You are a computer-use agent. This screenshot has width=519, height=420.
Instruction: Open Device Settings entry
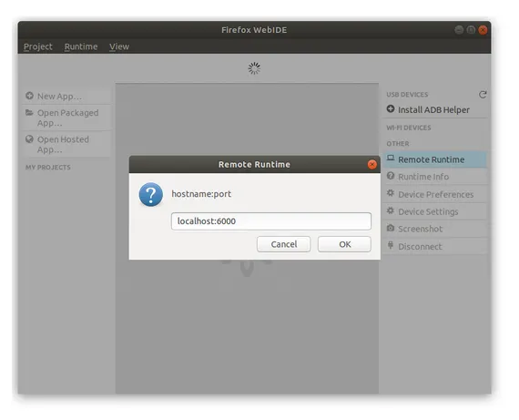click(x=435, y=211)
